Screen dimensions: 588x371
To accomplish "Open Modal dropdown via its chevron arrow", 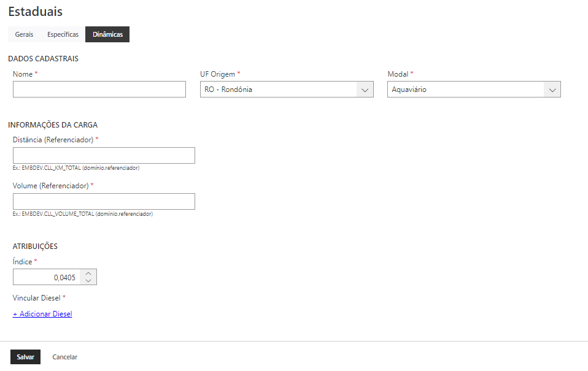I will (x=552, y=90).
